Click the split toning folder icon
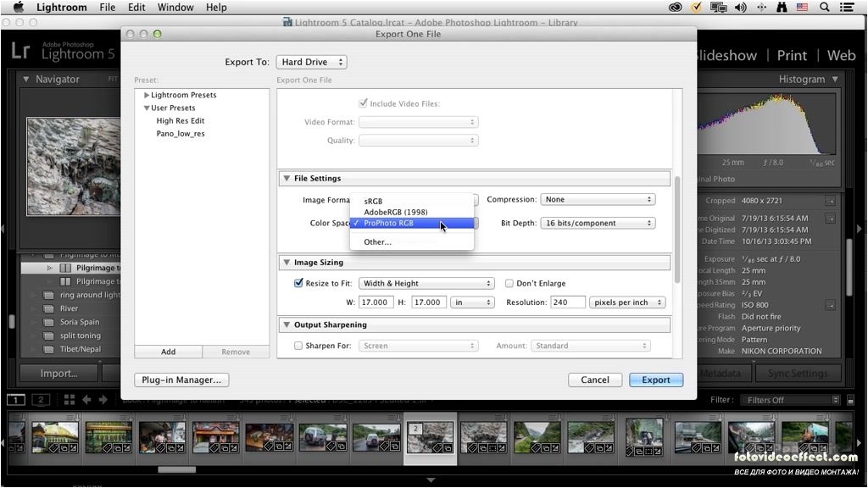This screenshot has height=488, width=868. [48, 335]
